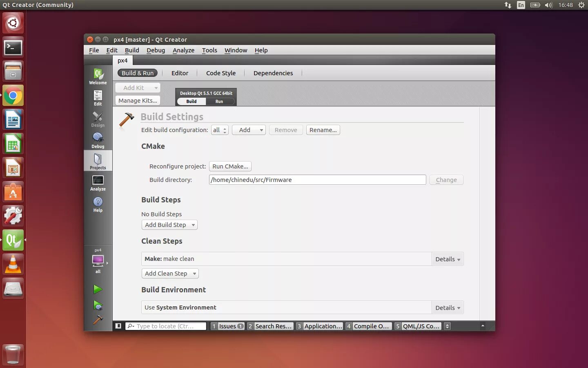Open Search Results output pane

(x=270, y=326)
